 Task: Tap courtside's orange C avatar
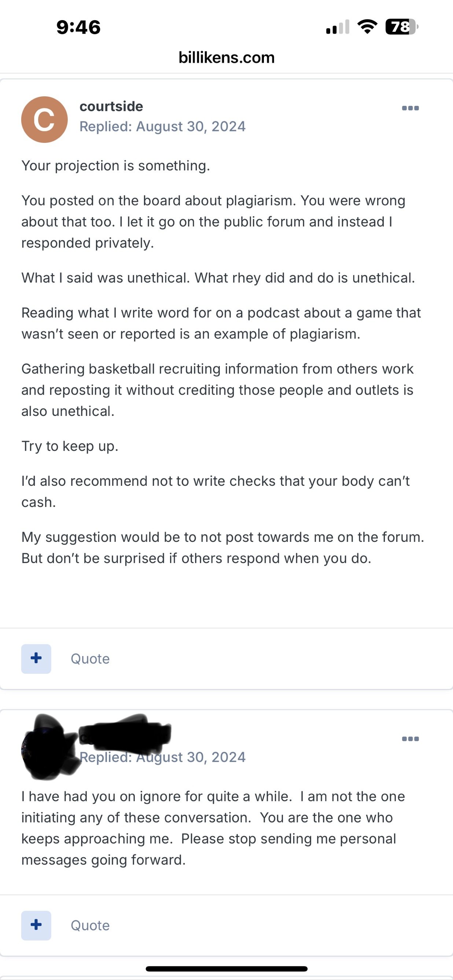point(44,119)
